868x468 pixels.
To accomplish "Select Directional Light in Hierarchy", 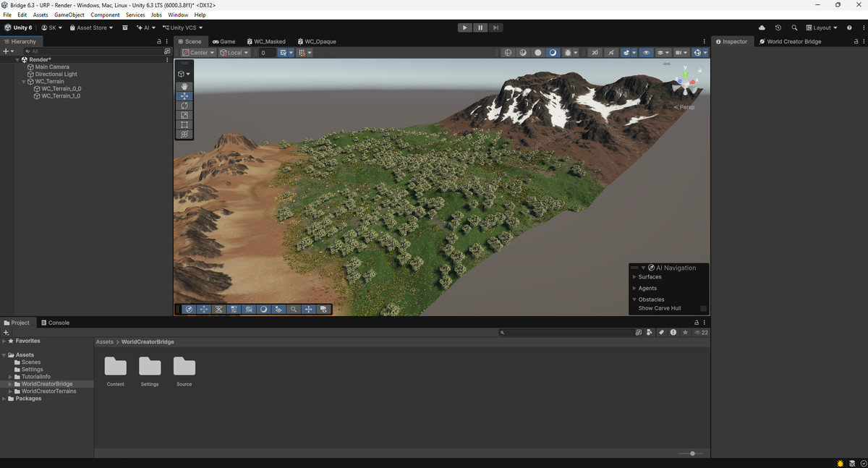I will click(x=56, y=74).
